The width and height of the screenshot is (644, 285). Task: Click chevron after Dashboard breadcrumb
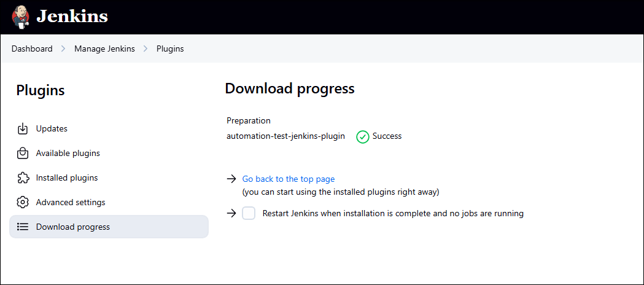coord(63,49)
